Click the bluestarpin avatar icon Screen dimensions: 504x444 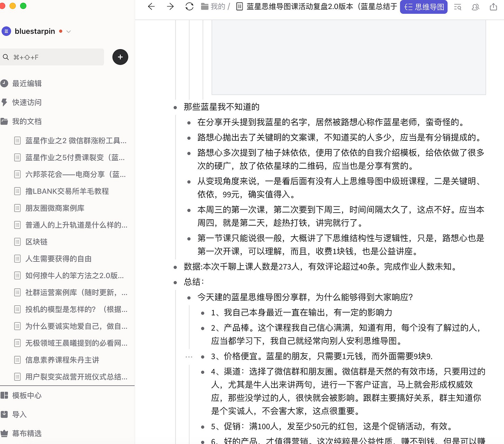pos(6,31)
